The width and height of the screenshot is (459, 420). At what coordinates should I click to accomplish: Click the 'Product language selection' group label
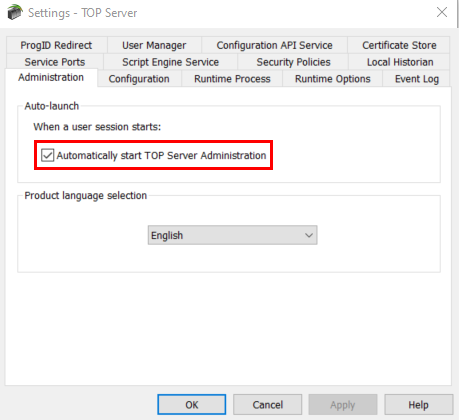tap(86, 195)
